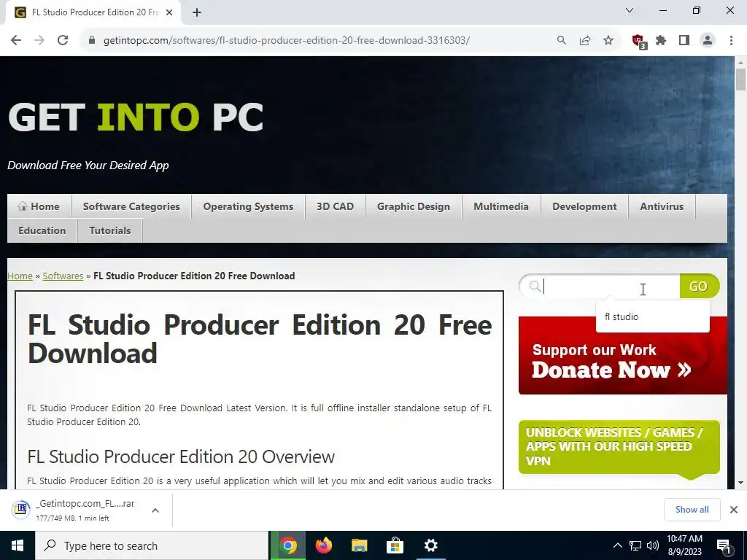
Task: Click the FL Studio Producer Edition 20 Overview heading
Action: point(181,456)
